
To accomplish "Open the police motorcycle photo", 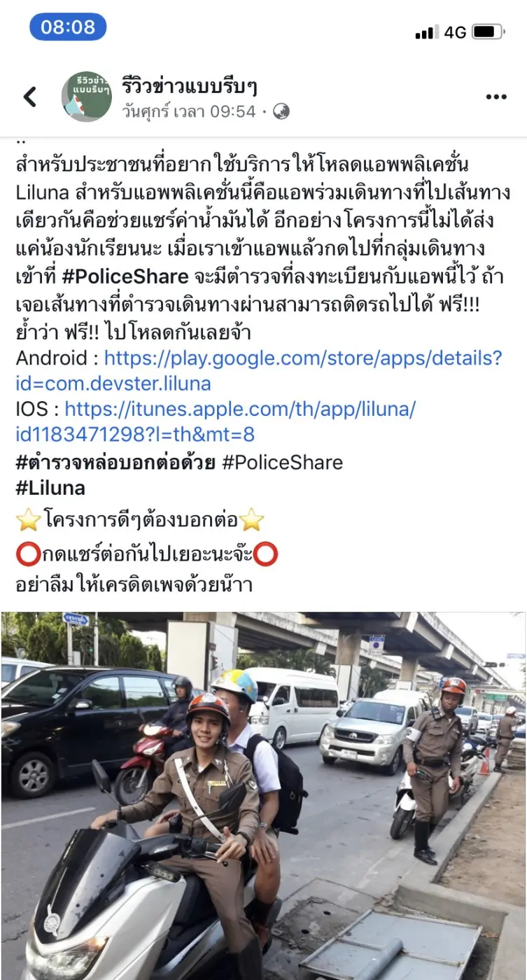I will tap(263, 796).
